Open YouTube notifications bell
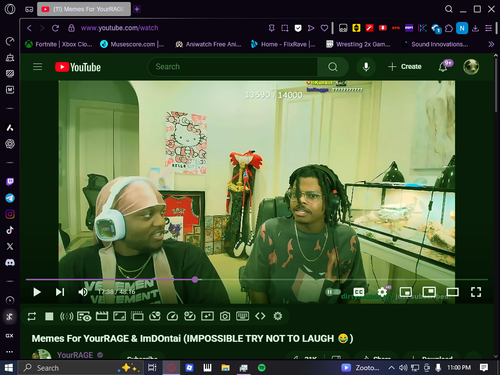This screenshot has width=500, height=375. click(443, 67)
